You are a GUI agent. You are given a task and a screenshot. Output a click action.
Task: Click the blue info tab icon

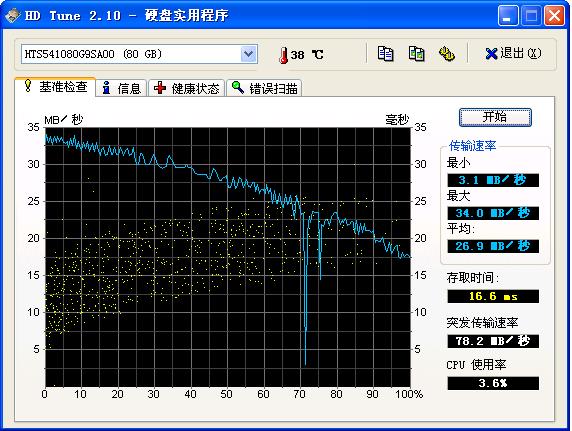pos(107,88)
